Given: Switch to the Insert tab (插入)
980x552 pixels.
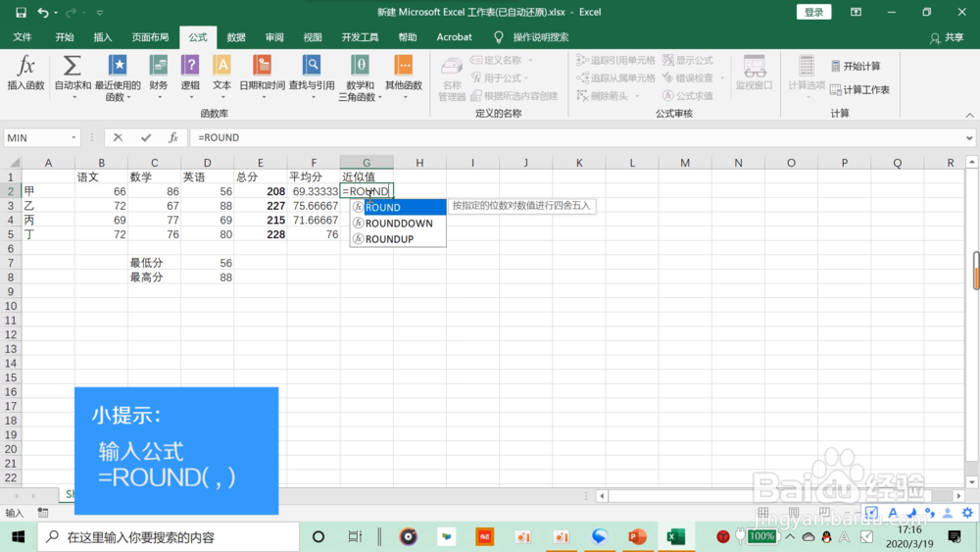Looking at the screenshot, I should [103, 37].
